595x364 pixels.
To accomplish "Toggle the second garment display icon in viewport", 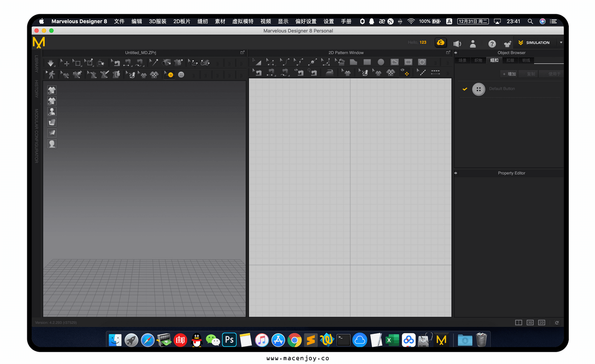I will (52, 101).
